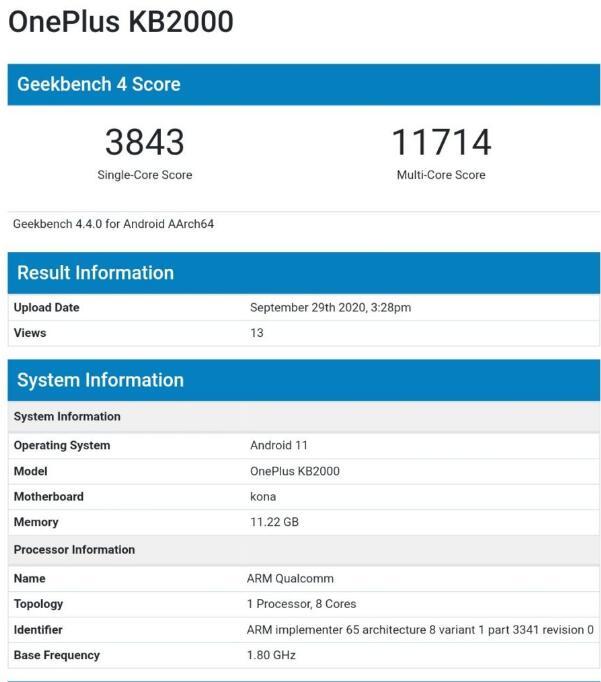
Task: Select the kona motherboard value
Action: tap(263, 496)
